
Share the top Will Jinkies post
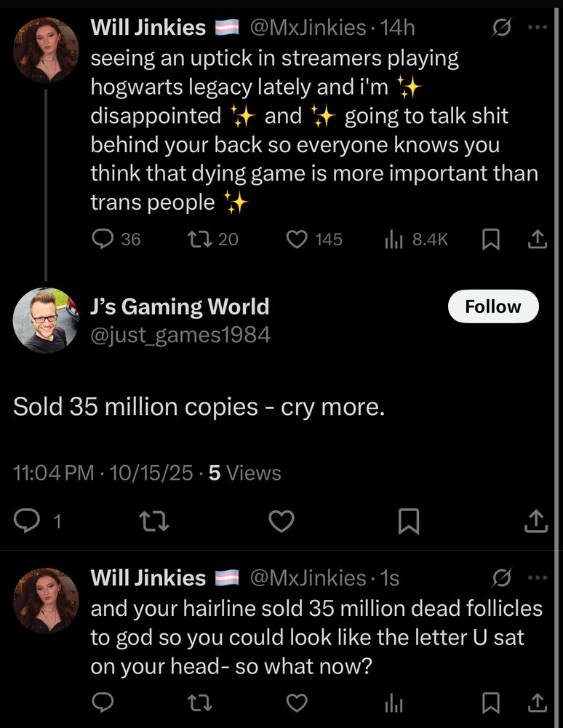point(537,239)
